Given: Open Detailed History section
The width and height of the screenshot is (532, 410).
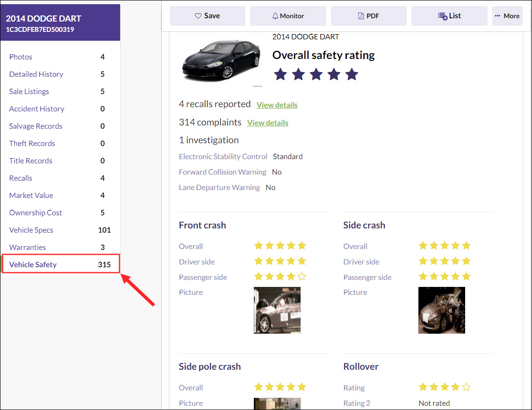Looking at the screenshot, I should point(36,74).
